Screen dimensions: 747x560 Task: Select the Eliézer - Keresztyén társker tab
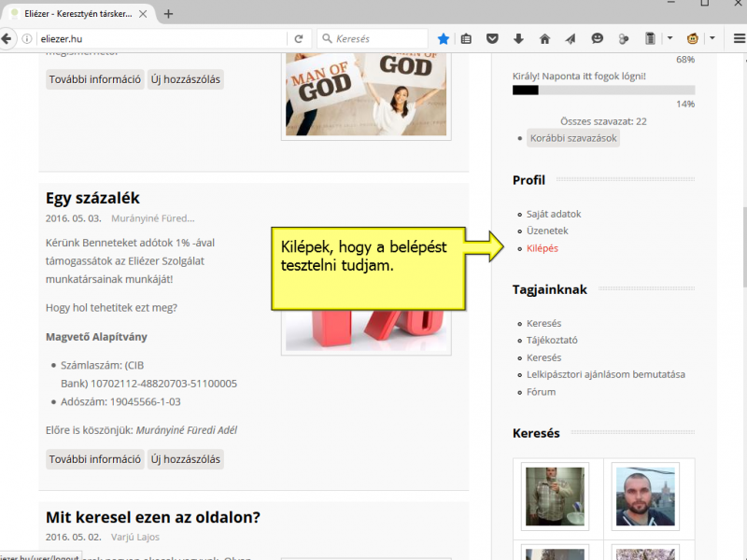coord(78,14)
